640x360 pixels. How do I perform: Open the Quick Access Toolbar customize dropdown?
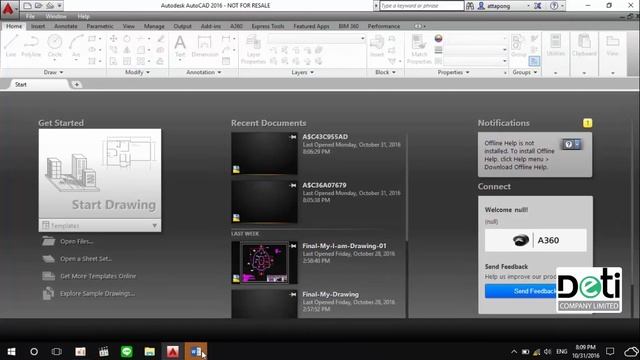tap(60, 6)
